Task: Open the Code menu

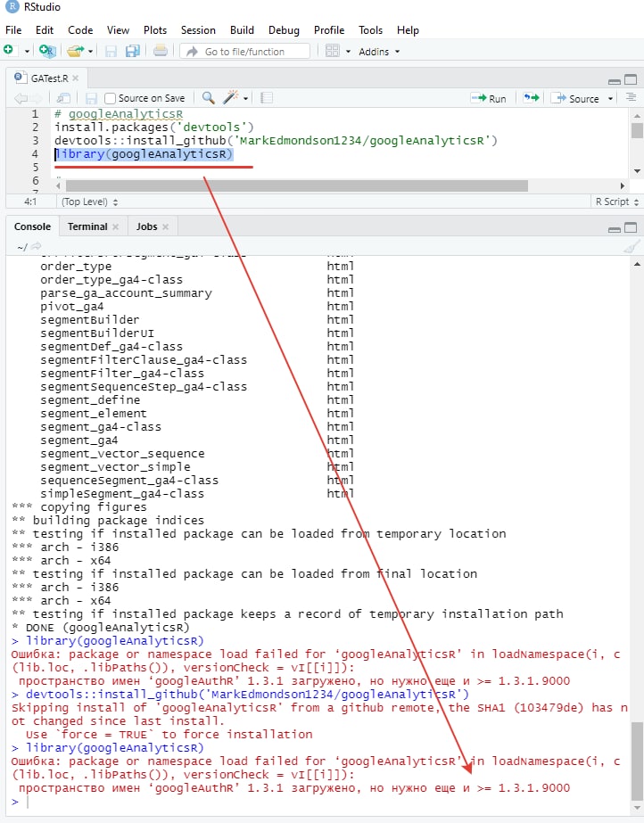Action: pyautogui.click(x=80, y=30)
